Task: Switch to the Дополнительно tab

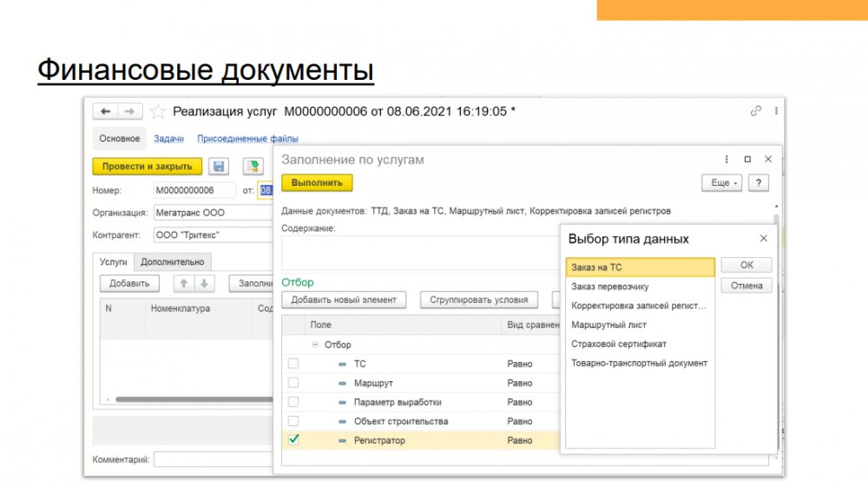Action: pyautogui.click(x=173, y=261)
